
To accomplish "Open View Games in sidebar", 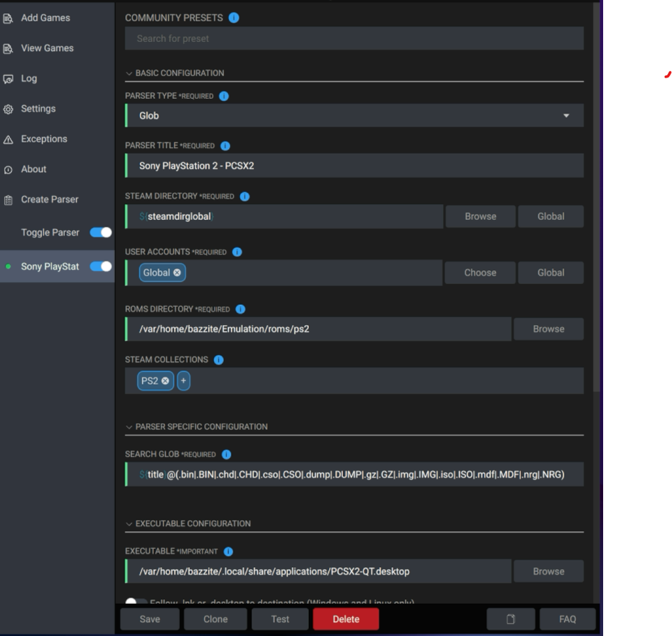I will click(47, 48).
